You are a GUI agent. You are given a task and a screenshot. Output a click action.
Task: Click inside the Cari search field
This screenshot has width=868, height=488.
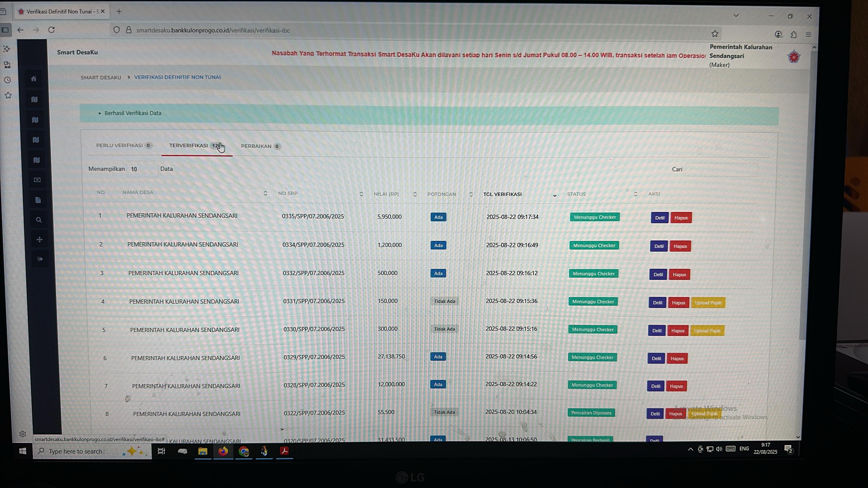coord(721,170)
